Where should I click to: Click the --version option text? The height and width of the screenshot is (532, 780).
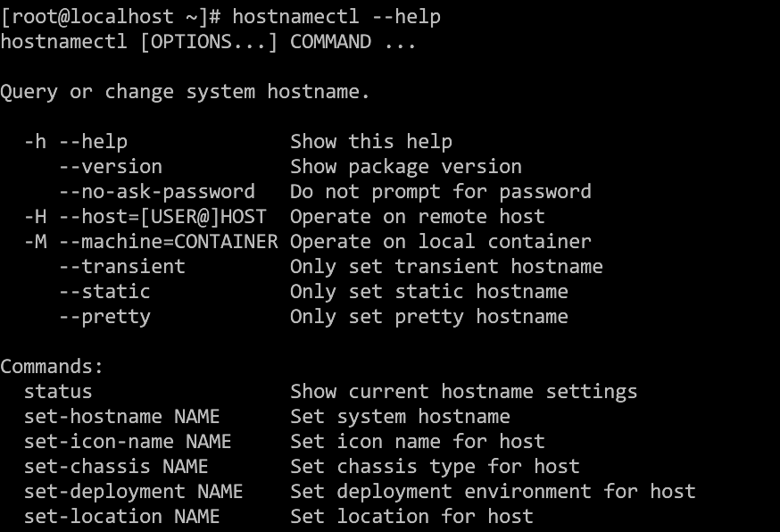pyautogui.click(x=111, y=167)
